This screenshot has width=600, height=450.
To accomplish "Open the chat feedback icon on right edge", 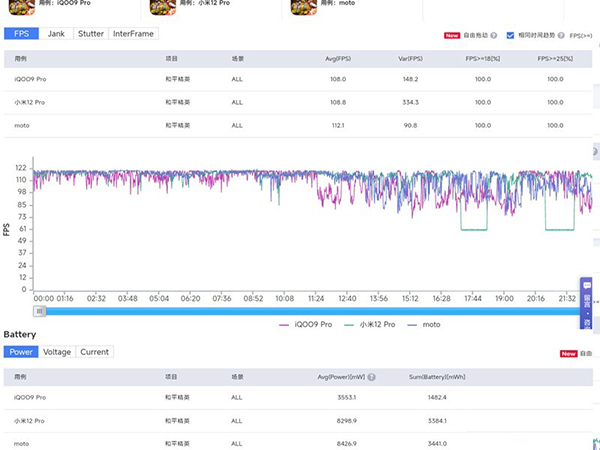I will point(587,285).
